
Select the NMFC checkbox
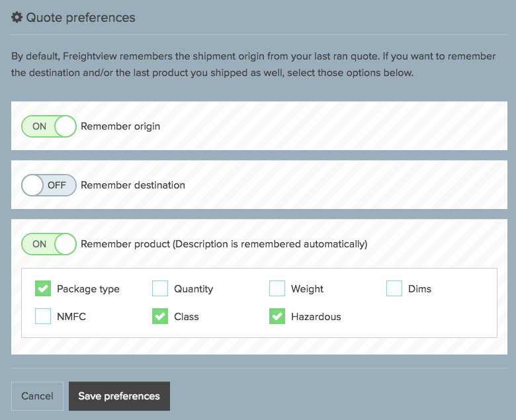(x=43, y=316)
